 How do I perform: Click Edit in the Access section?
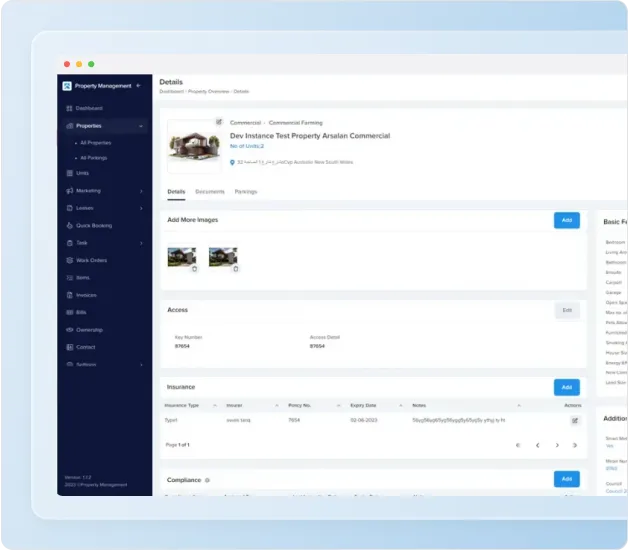tap(567, 310)
